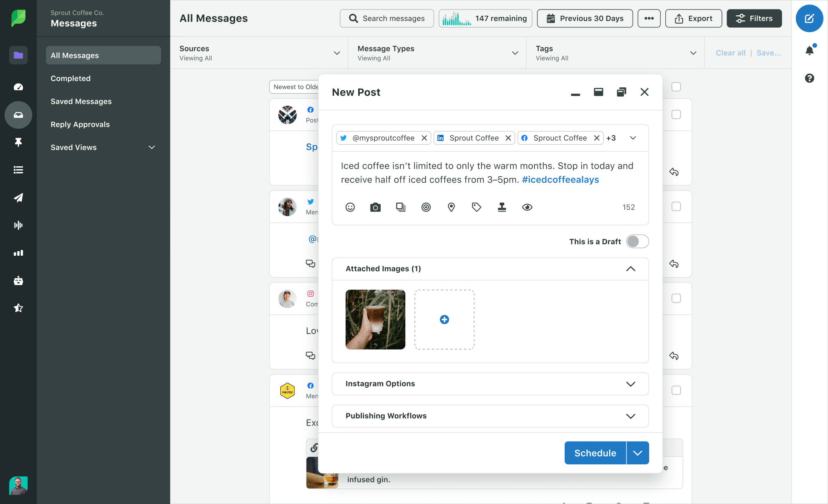Expand the Instagram Options section
Viewport: 828px width, 504px height.
pyautogui.click(x=631, y=384)
